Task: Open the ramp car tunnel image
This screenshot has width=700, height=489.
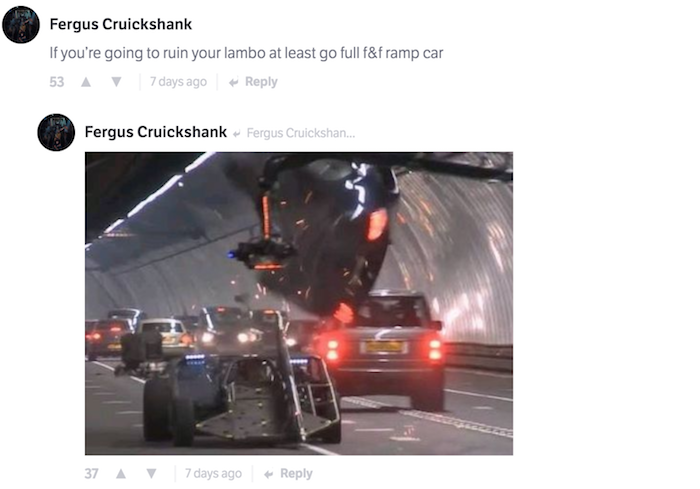Action: [x=299, y=303]
